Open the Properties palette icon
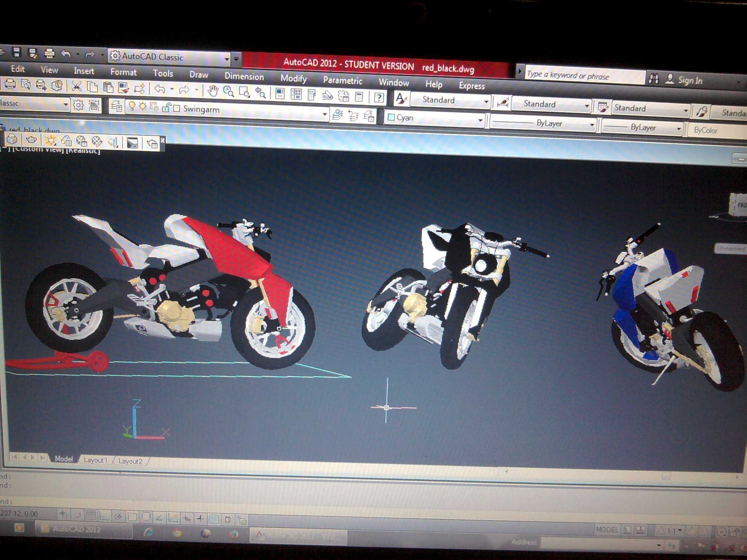The height and width of the screenshot is (560, 747). 280,93
